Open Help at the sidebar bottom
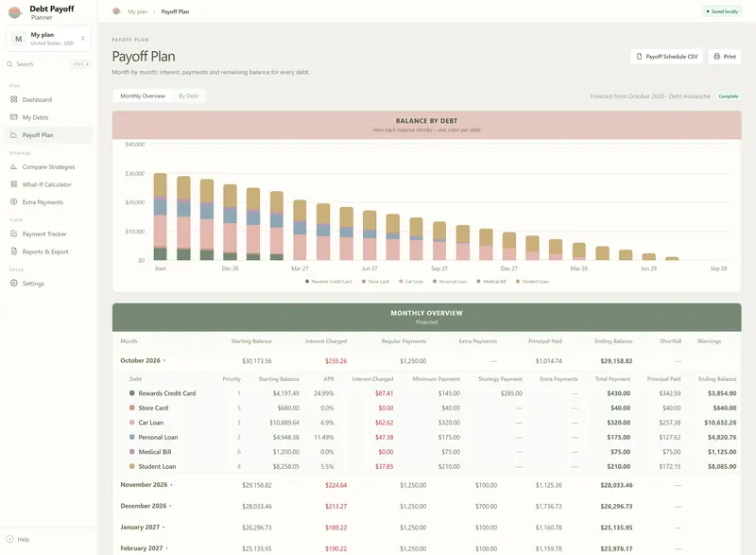This screenshot has height=555, width=756. [x=18, y=539]
